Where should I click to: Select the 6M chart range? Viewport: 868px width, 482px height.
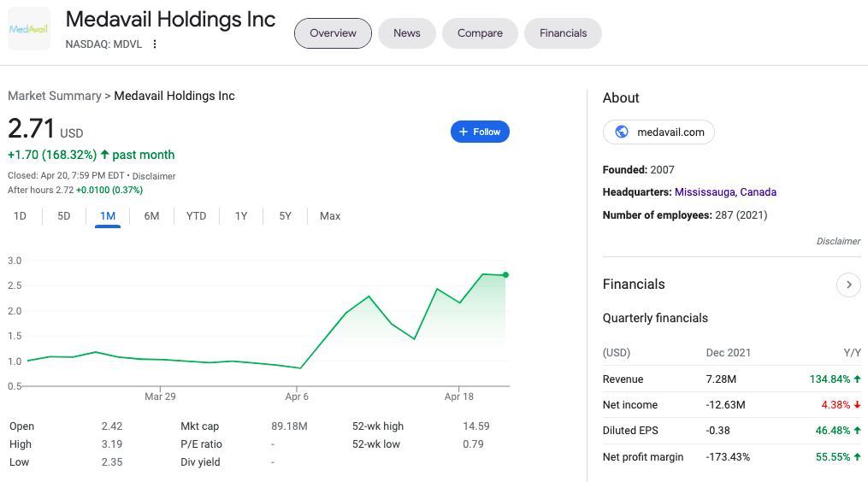point(151,216)
